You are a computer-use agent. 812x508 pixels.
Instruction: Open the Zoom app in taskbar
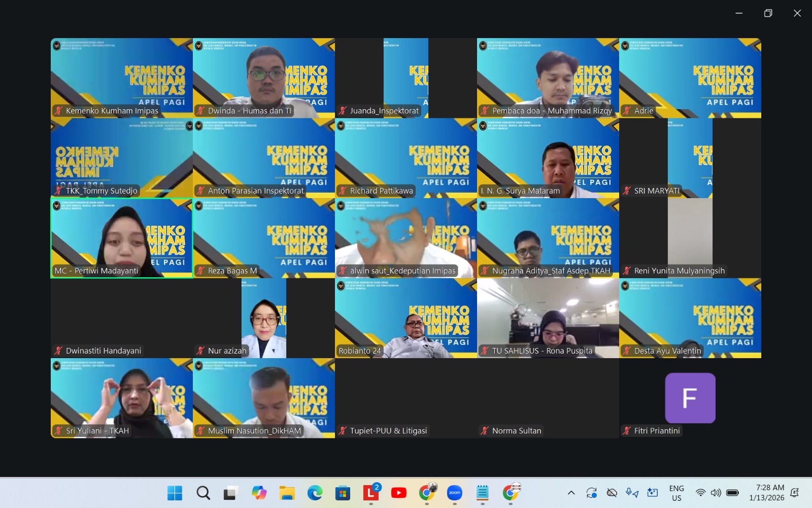[x=454, y=493]
